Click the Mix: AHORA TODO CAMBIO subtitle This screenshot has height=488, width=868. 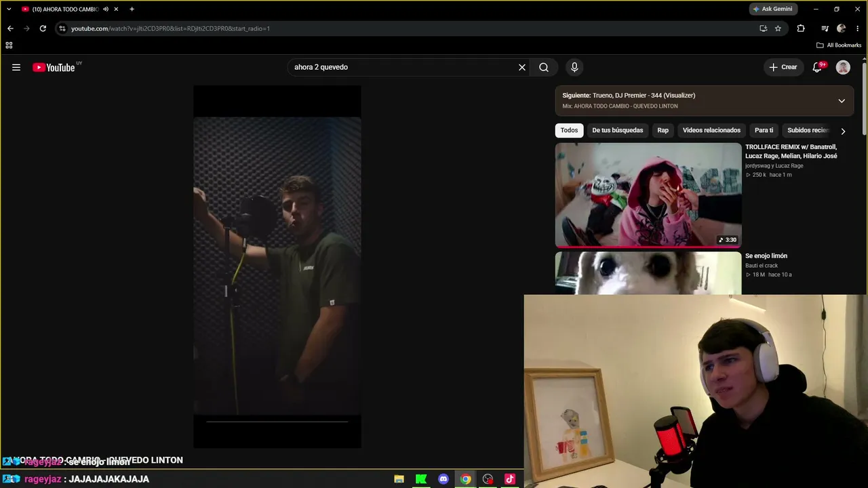[x=620, y=106]
